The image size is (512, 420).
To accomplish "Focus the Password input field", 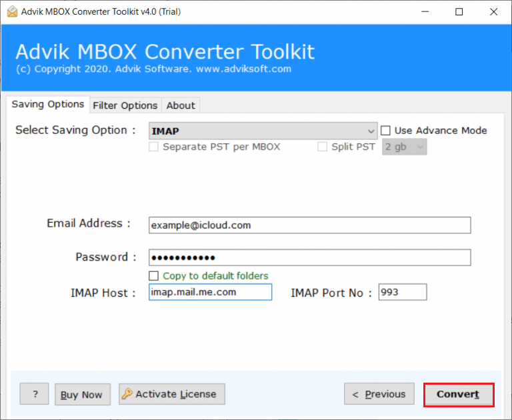I will tap(309, 257).
